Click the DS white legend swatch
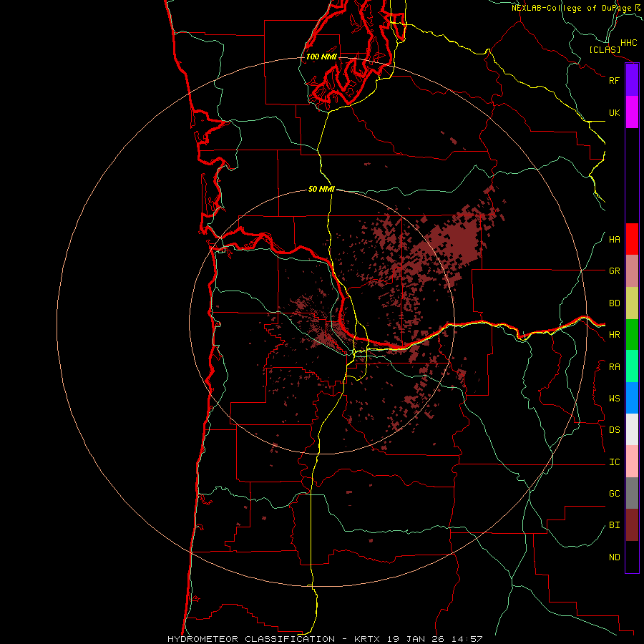The image size is (644, 644). (632, 429)
